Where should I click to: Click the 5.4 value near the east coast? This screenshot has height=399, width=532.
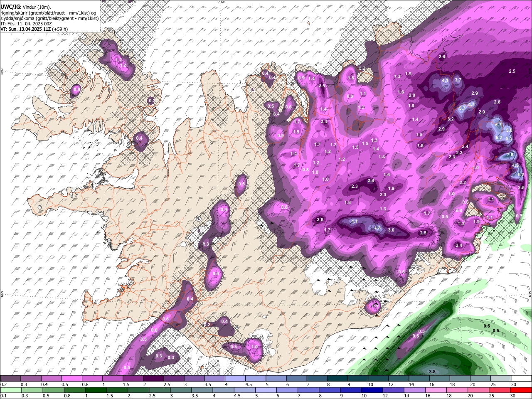coord(508,139)
